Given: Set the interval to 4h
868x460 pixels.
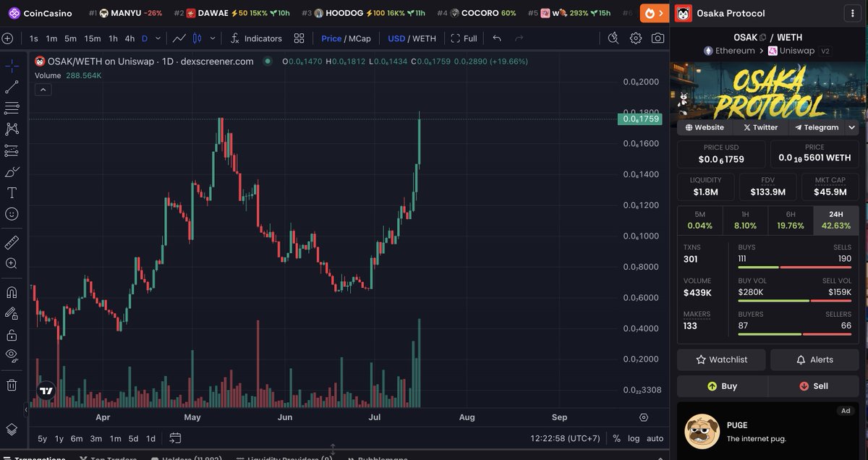Looking at the screenshot, I should (129, 38).
